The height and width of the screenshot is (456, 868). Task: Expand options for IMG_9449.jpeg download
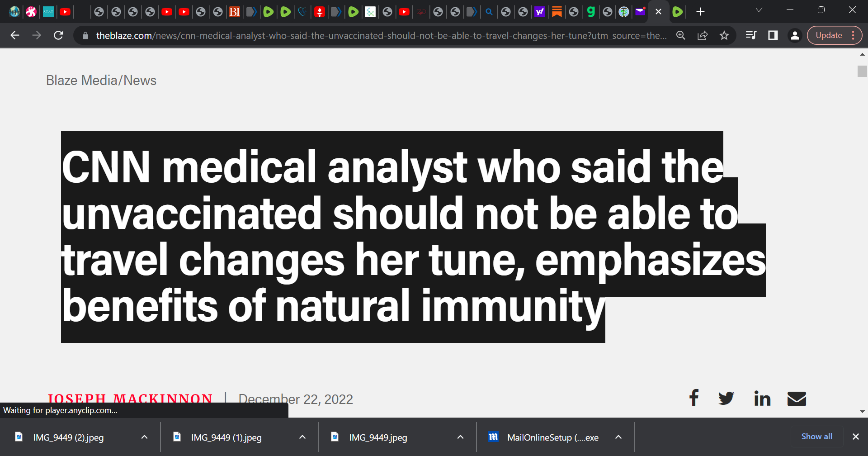pos(460,437)
